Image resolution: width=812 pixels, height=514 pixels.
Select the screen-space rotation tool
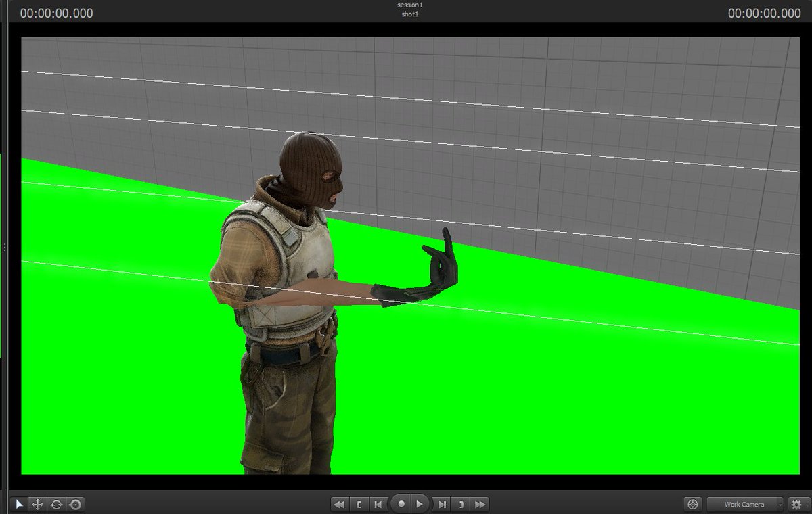tap(75, 504)
